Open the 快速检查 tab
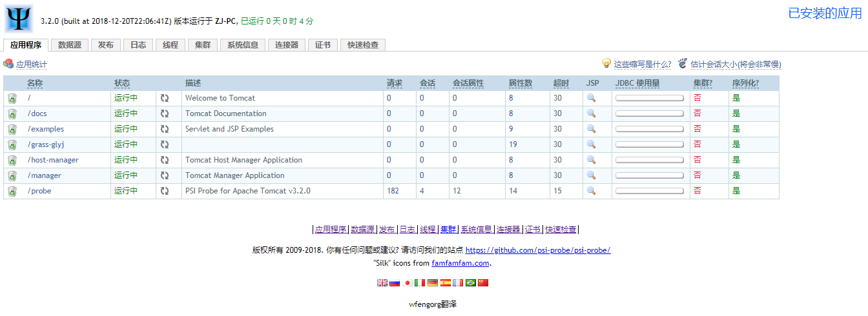868x316 pixels. [363, 45]
